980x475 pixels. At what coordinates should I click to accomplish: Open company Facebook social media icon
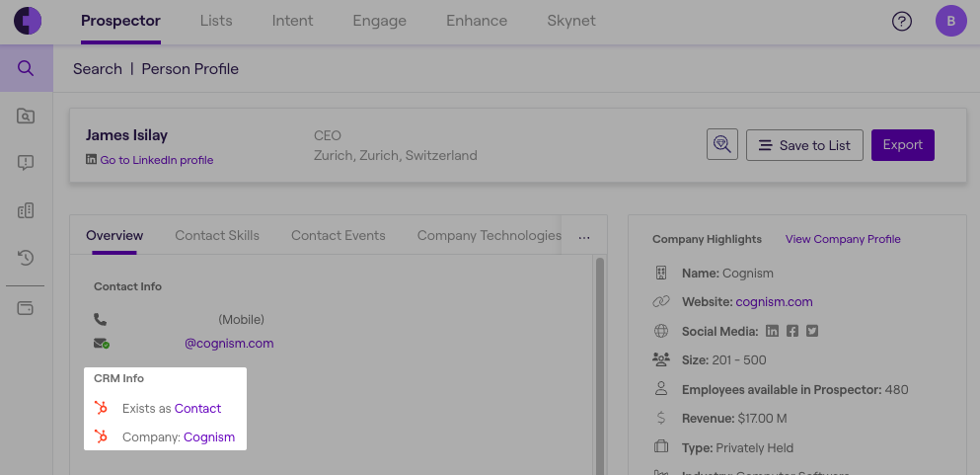click(x=792, y=331)
